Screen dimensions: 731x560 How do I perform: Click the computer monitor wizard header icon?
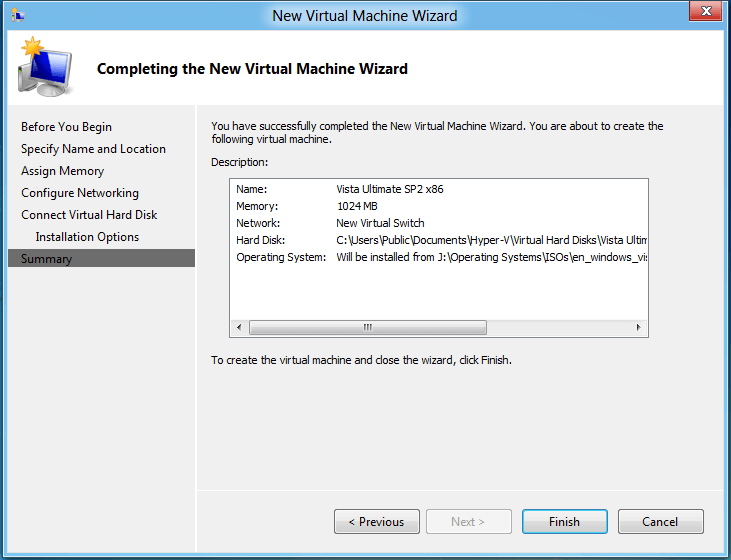click(44, 68)
